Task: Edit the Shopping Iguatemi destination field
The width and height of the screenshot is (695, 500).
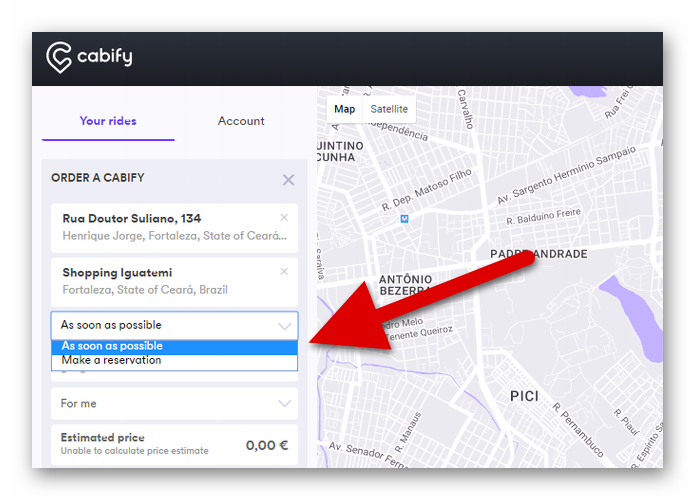Action: [x=174, y=282]
